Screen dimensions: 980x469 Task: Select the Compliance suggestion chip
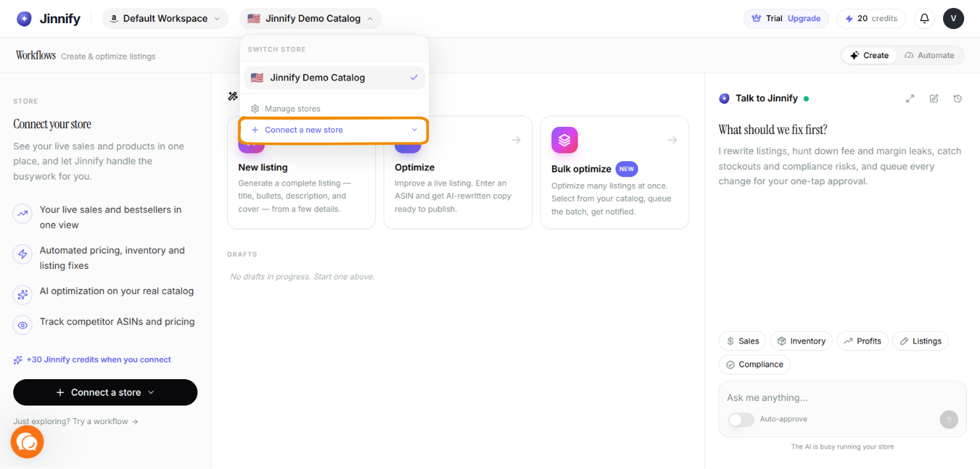754,365
